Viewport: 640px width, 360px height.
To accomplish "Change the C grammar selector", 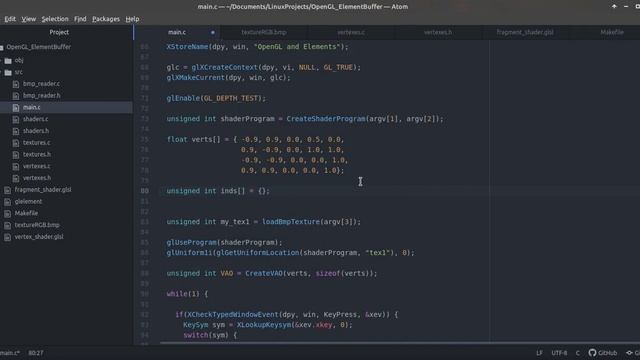I will (x=578, y=353).
